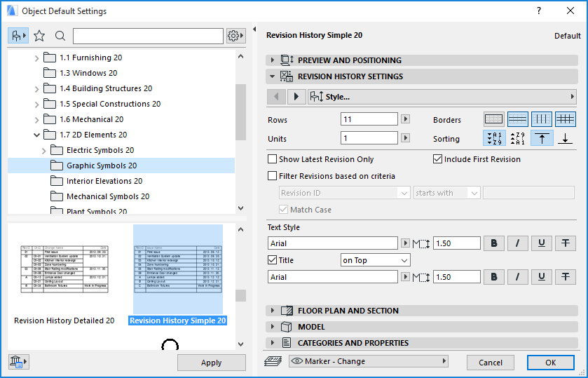Click the Favorites star icon
The width and height of the screenshot is (588, 378).
40,36
